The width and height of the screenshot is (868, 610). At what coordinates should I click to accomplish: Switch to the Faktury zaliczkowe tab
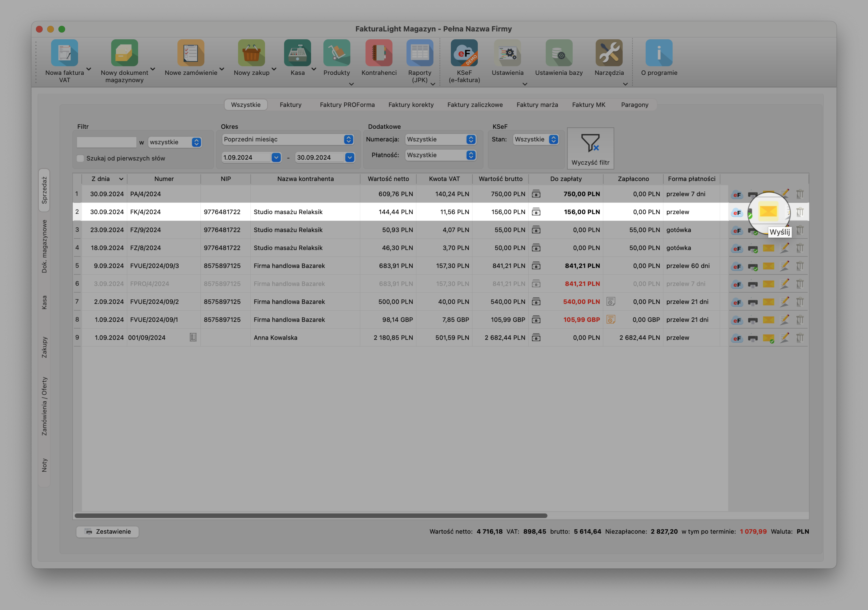coord(475,105)
